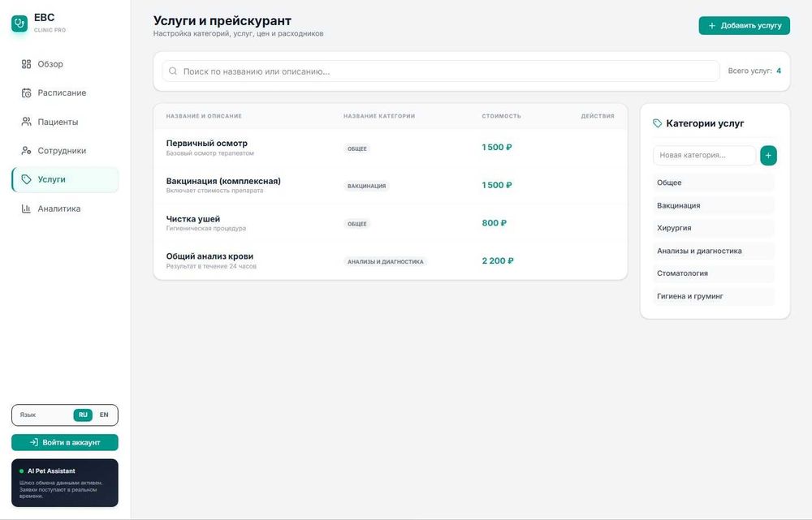Focus the Новая категория input field

click(704, 155)
